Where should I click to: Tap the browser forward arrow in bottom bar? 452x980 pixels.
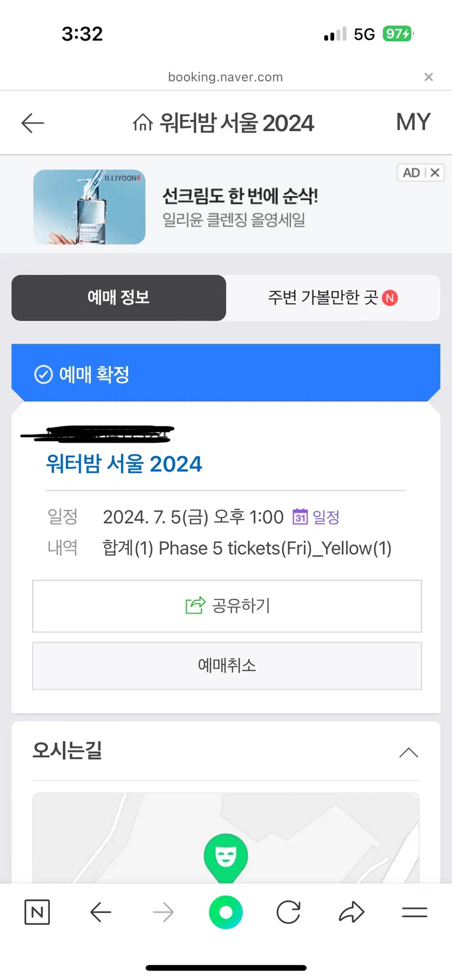click(x=163, y=912)
